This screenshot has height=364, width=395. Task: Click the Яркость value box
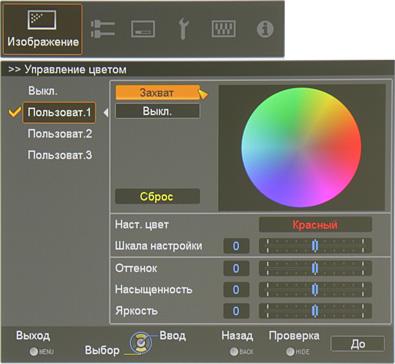point(236,311)
